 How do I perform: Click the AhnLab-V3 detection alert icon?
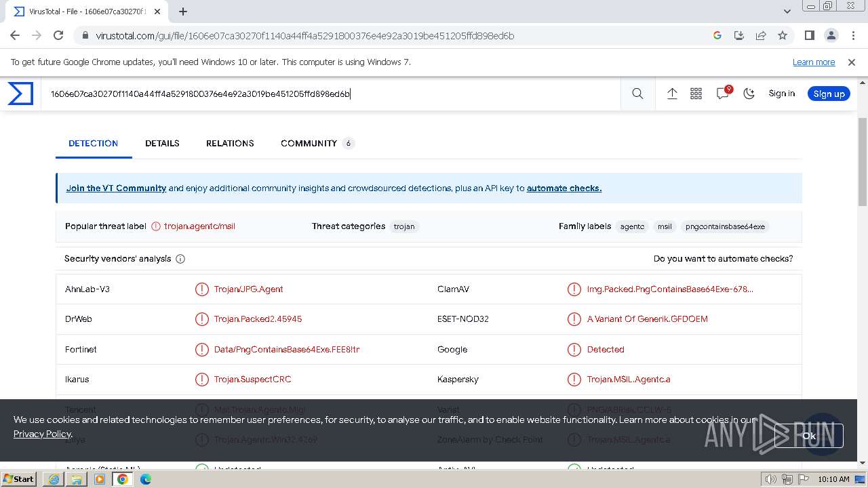click(x=202, y=289)
